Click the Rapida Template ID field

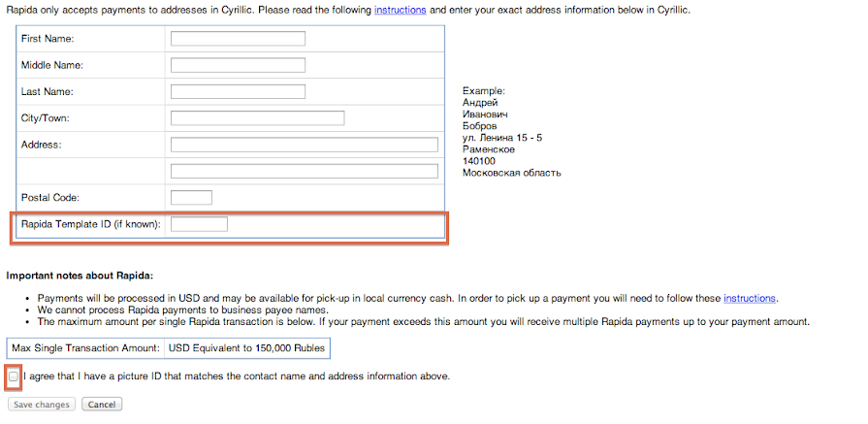pyautogui.click(x=199, y=224)
